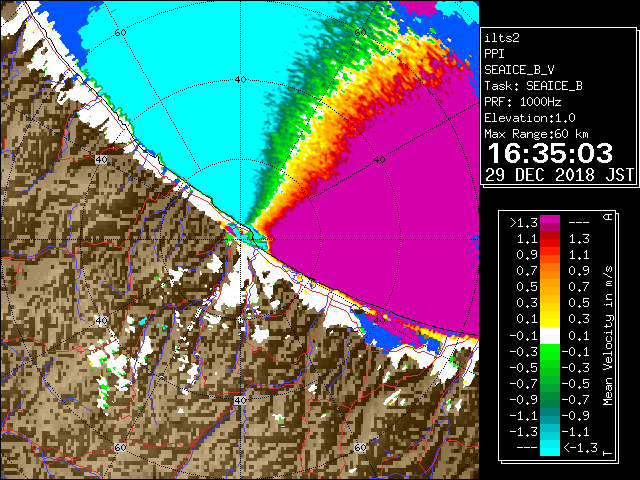This screenshot has width=640, height=480.
Task: Click the Max Range:60 km line
Action: pyautogui.click(x=536, y=134)
